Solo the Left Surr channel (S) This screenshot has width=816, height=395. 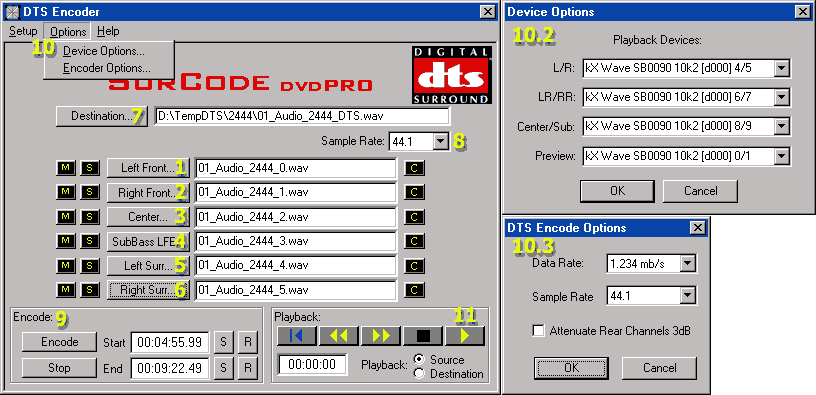click(90, 265)
